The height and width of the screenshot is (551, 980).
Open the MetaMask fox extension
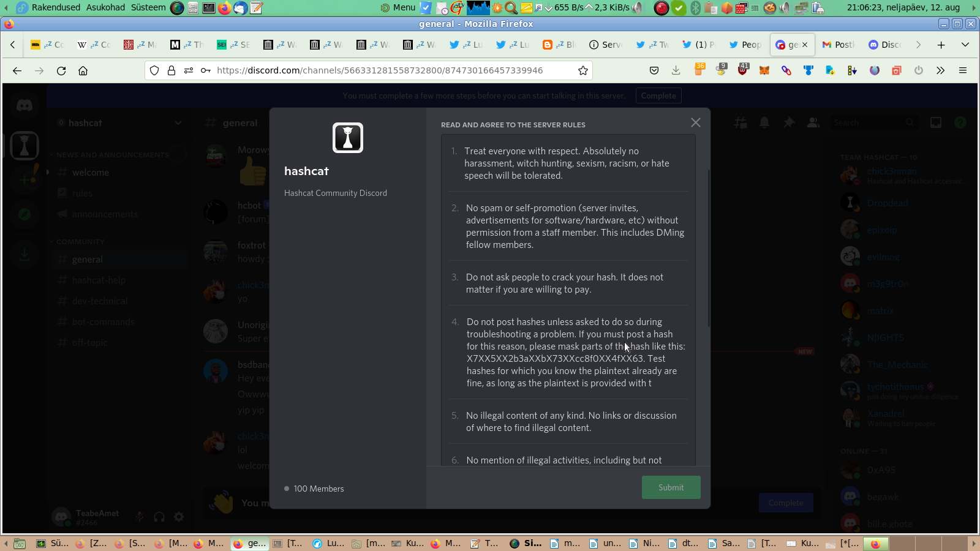[x=764, y=70]
